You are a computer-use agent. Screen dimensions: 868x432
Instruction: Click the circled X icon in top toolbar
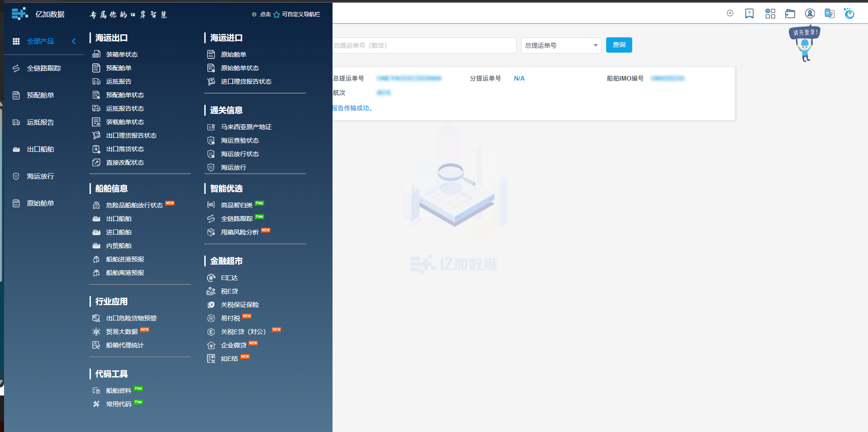[730, 13]
